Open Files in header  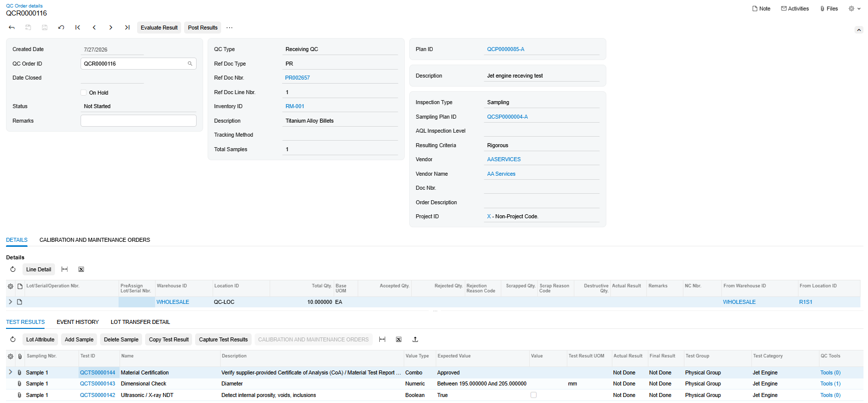[x=829, y=9]
